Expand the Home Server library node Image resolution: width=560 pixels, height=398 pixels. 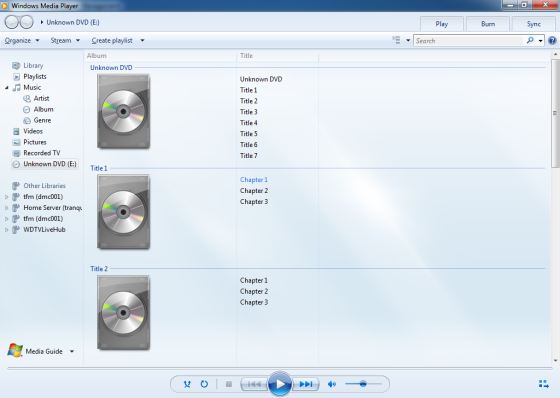point(6,208)
